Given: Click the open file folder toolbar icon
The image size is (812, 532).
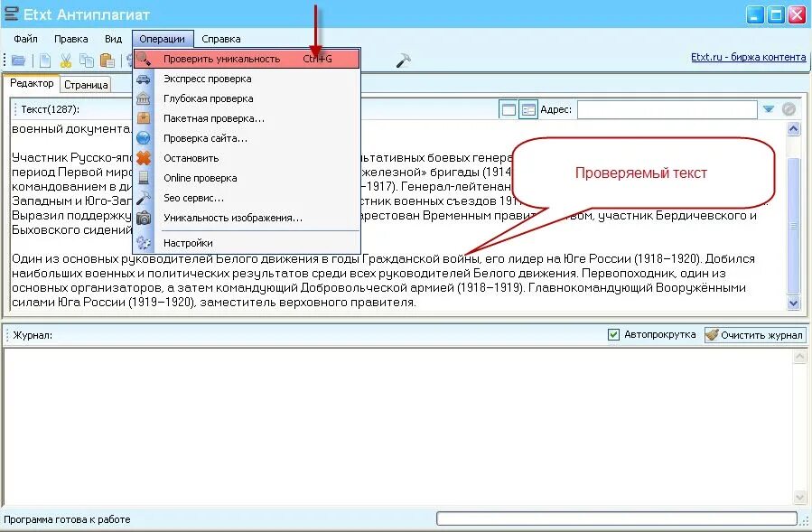Looking at the screenshot, I should [x=19, y=61].
